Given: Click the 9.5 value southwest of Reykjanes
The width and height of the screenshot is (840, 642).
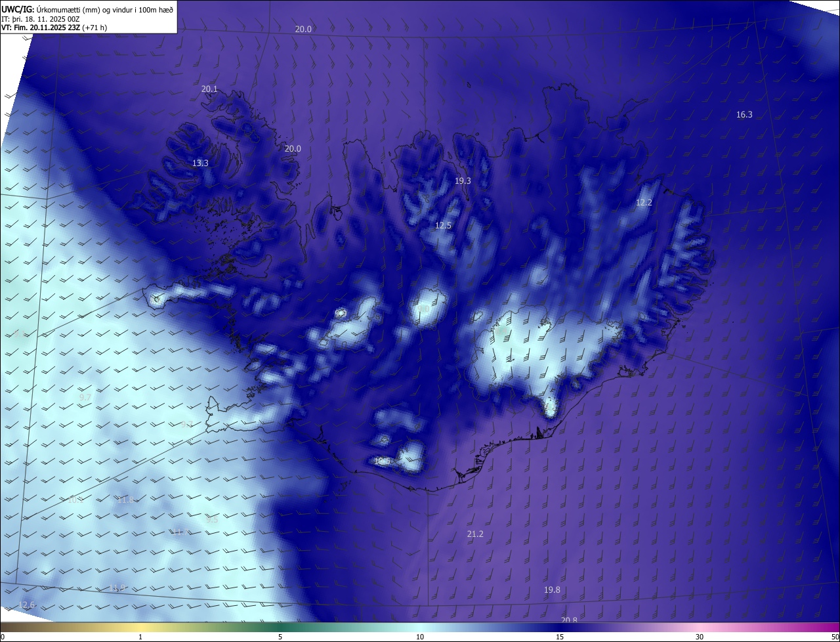Looking at the screenshot, I should point(212,519).
